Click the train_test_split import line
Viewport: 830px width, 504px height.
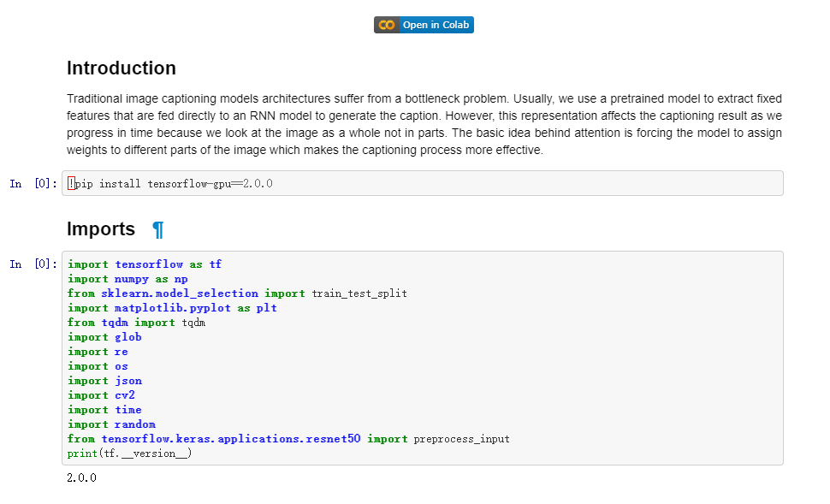click(x=237, y=294)
